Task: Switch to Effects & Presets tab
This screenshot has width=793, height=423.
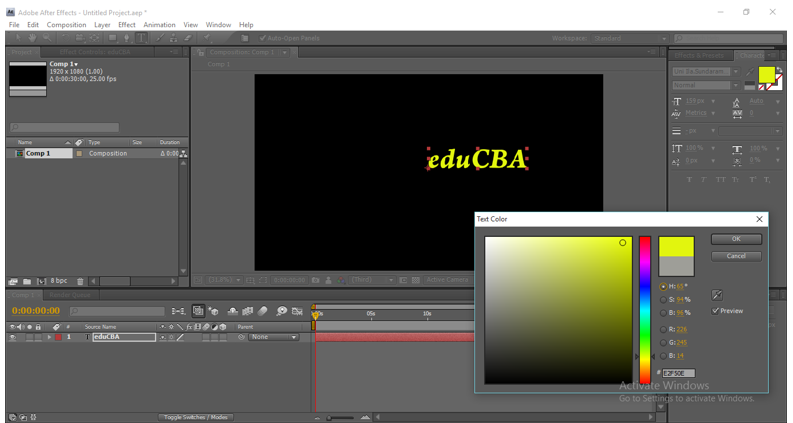Action: (x=699, y=55)
